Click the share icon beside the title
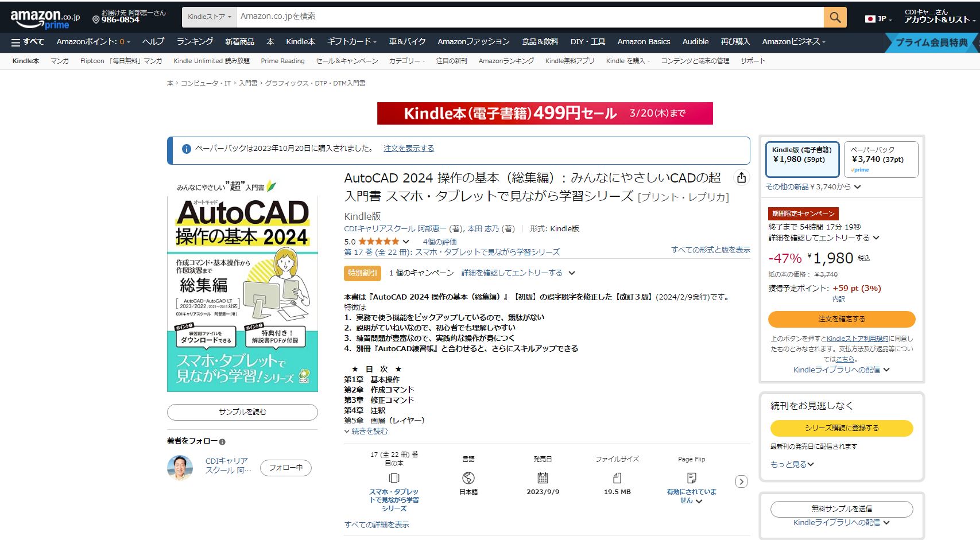Image resolution: width=980 pixels, height=540 pixels. coord(741,178)
